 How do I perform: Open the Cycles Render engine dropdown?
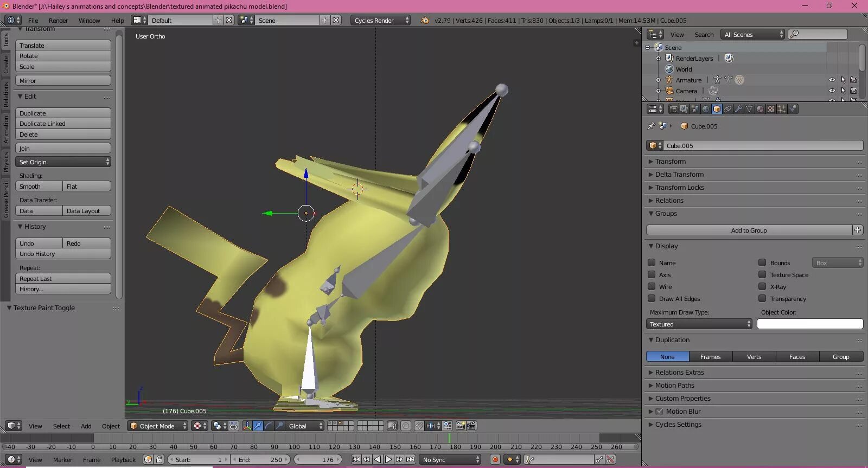point(381,20)
